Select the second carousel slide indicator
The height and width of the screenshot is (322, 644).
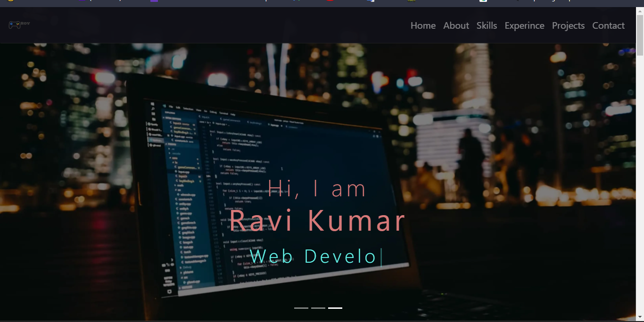click(x=318, y=308)
